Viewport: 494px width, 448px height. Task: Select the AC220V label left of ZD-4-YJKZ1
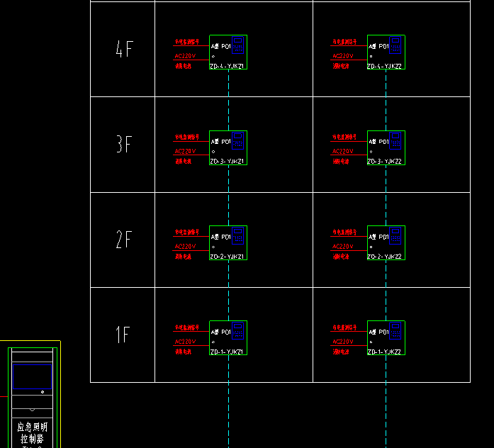point(185,56)
